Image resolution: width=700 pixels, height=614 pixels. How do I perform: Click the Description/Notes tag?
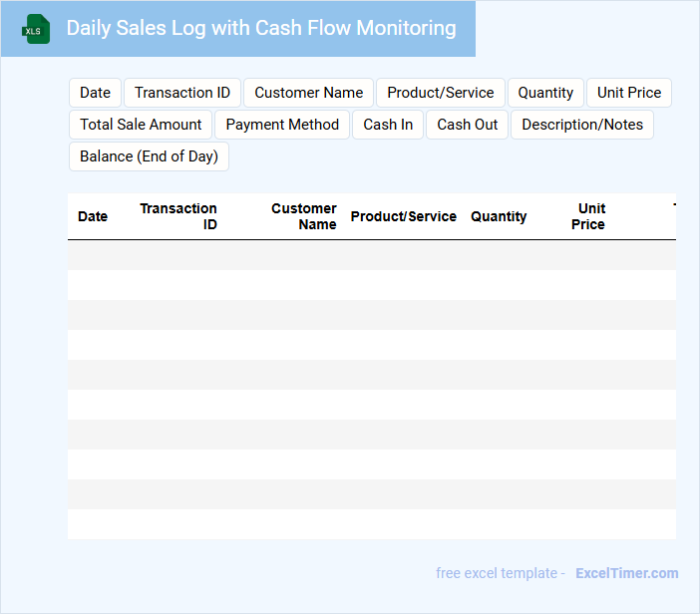pyautogui.click(x=582, y=125)
